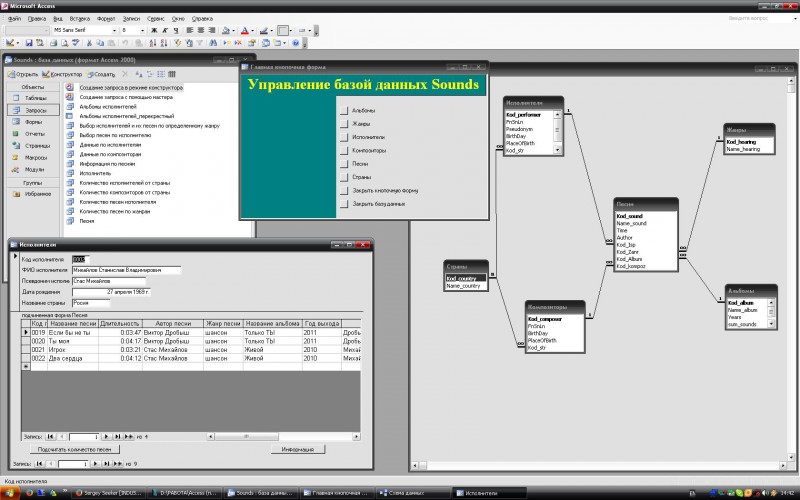This screenshot has width=800, height=500.
Task: Click the Жанры switchboard button
Action: [x=344, y=123]
